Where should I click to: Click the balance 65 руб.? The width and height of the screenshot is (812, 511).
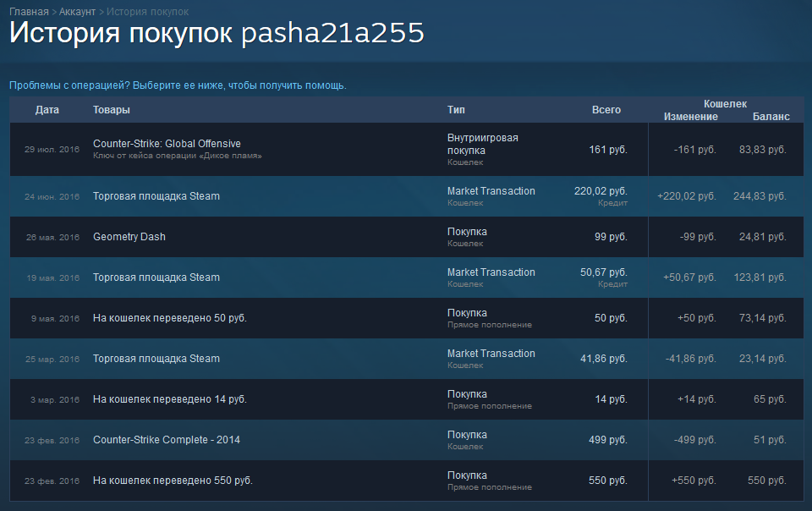click(770, 399)
